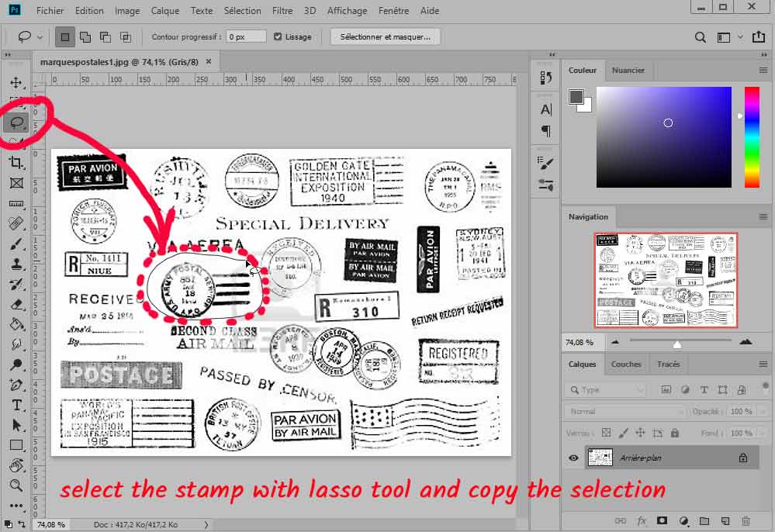Toggle lock all padlock in Verrou row

pos(675,433)
